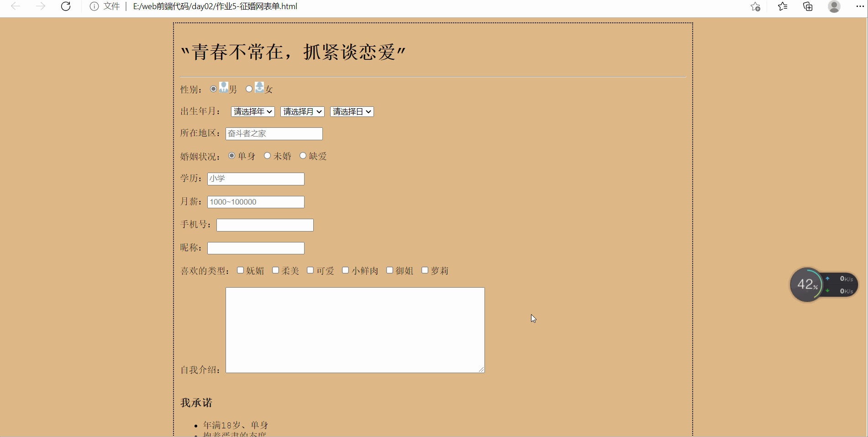Select the 未婚 marital status option
Viewport: 868px width, 437px height.
click(x=268, y=156)
